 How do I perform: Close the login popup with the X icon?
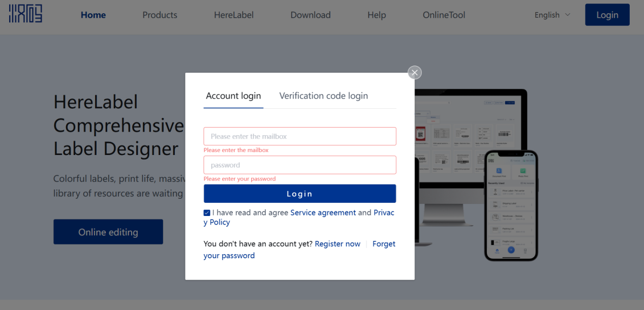pos(414,72)
